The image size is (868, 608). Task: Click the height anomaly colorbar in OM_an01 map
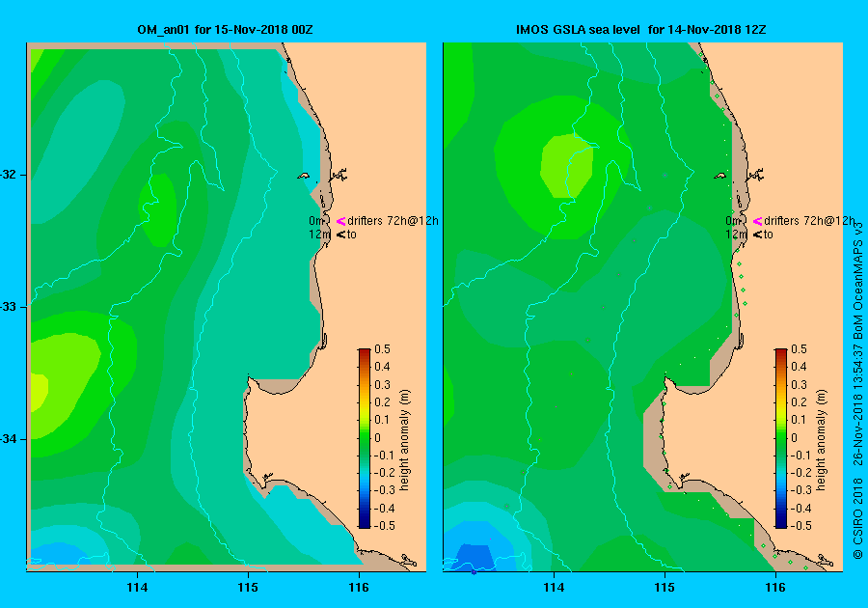(365, 438)
